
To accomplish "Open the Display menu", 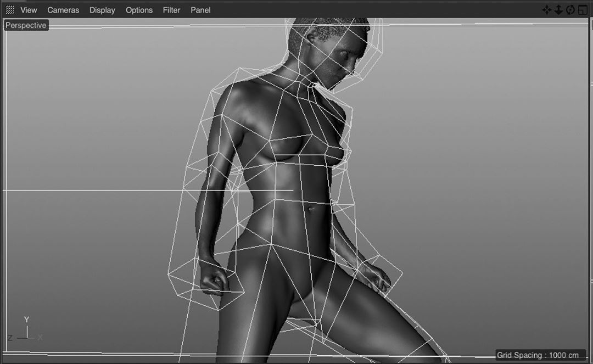I will tap(102, 10).
